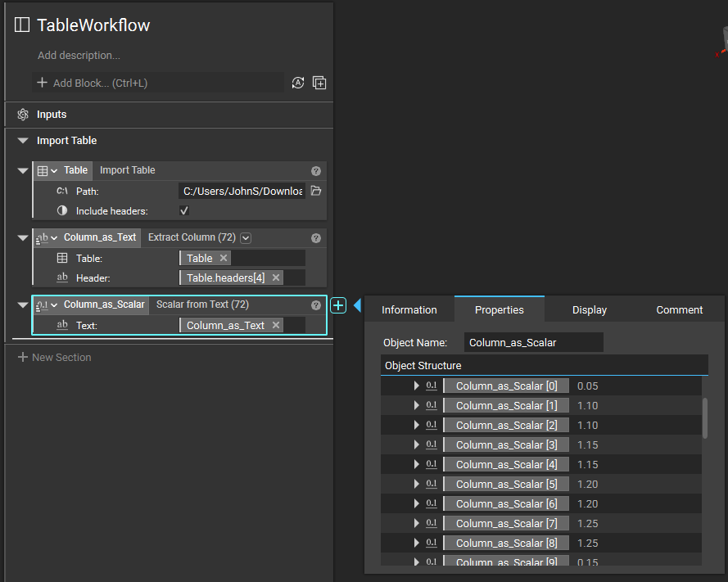Open help for Import Table block

coord(316,171)
